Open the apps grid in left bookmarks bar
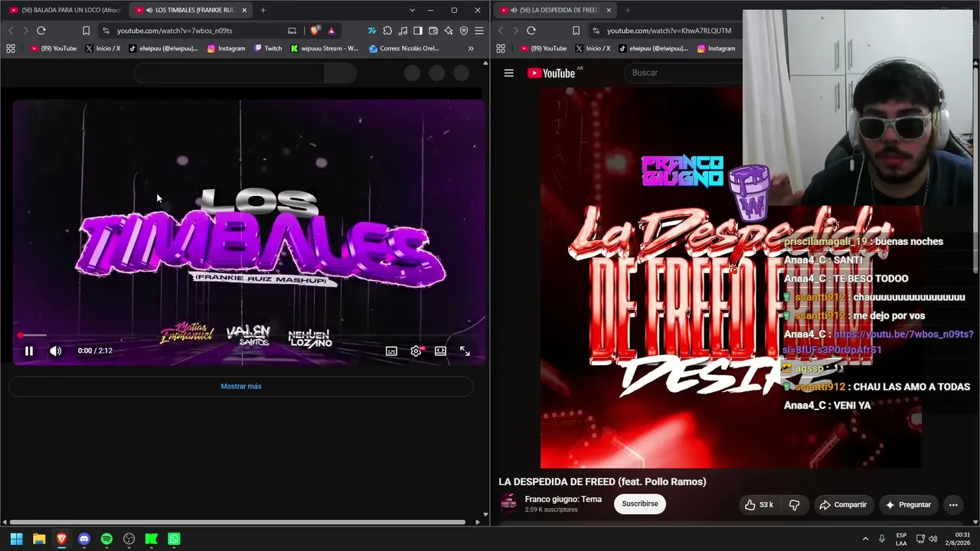This screenshot has height=551, width=980. [11, 48]
